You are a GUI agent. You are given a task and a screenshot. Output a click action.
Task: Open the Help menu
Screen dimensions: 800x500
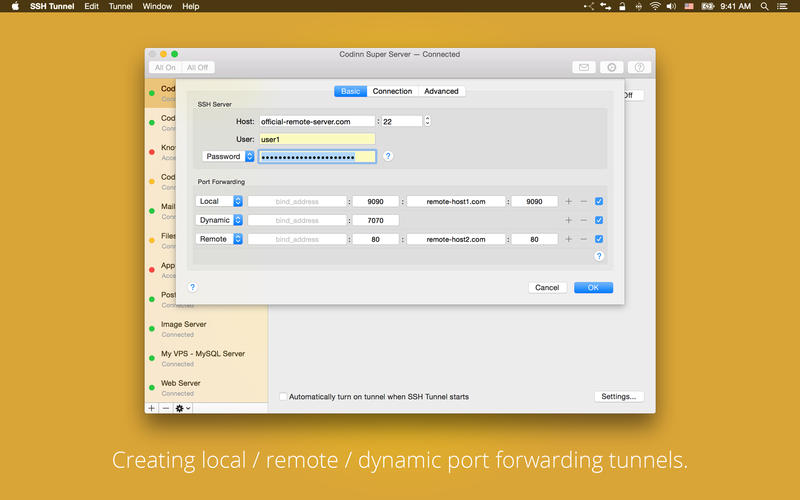191,6
